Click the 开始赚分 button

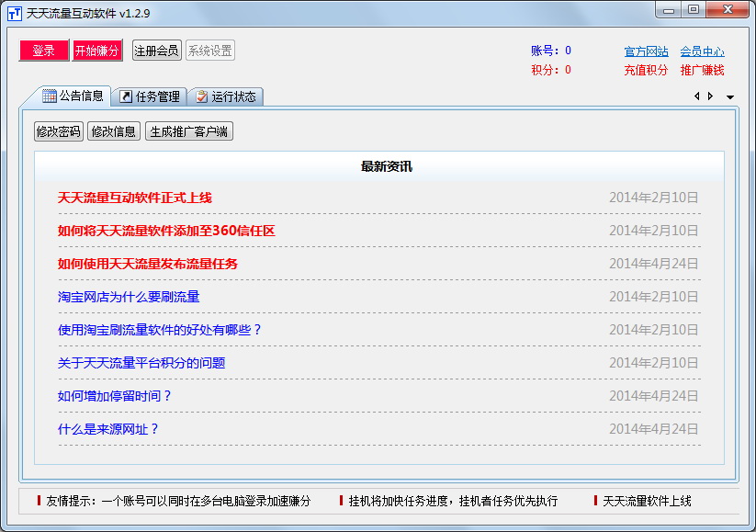pos(97,51)
